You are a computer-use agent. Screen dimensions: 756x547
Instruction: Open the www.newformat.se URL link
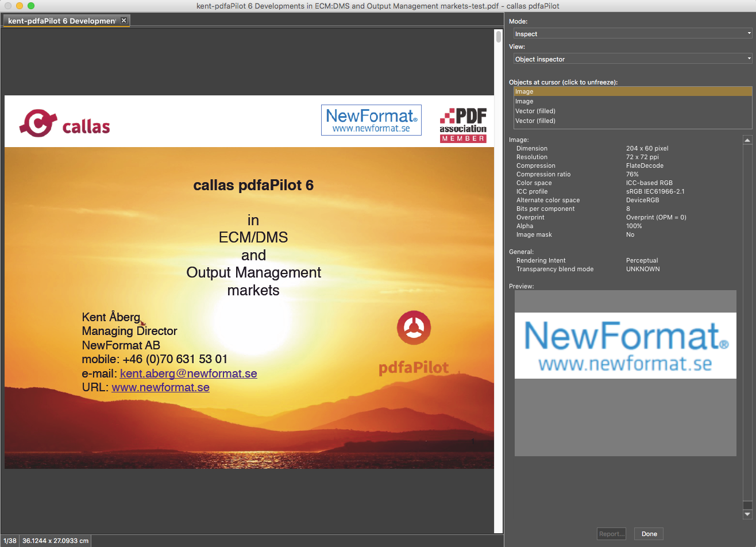coord(161,387)
